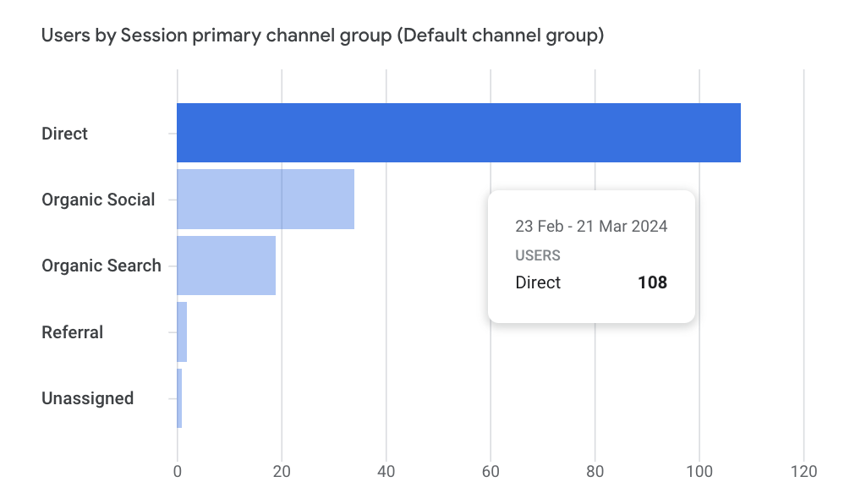Click the dark blue Direct bar
844x504 pixels.
(458, 133)
